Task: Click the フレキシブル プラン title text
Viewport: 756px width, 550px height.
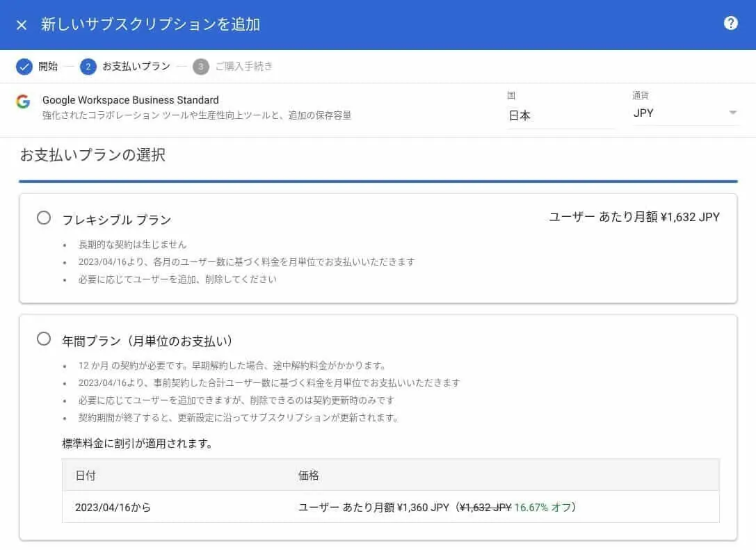Action: 117,220
